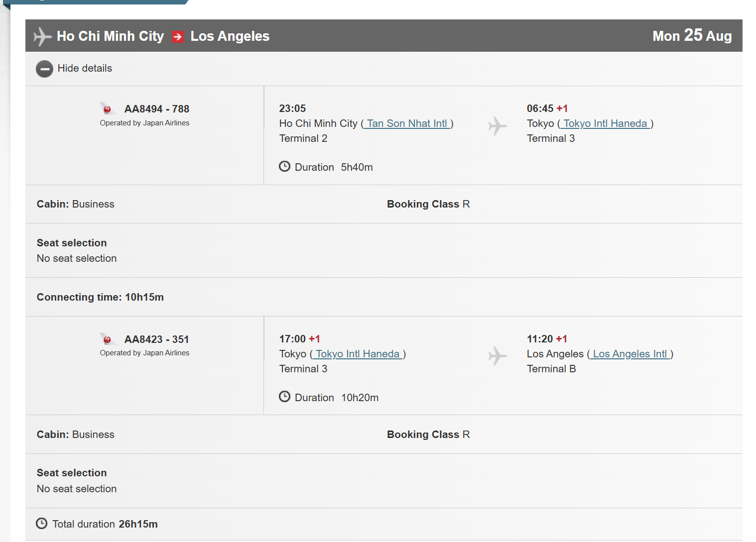
Task: Click Operated by Japan Airlines under AA8423
Action: point(144,353)
